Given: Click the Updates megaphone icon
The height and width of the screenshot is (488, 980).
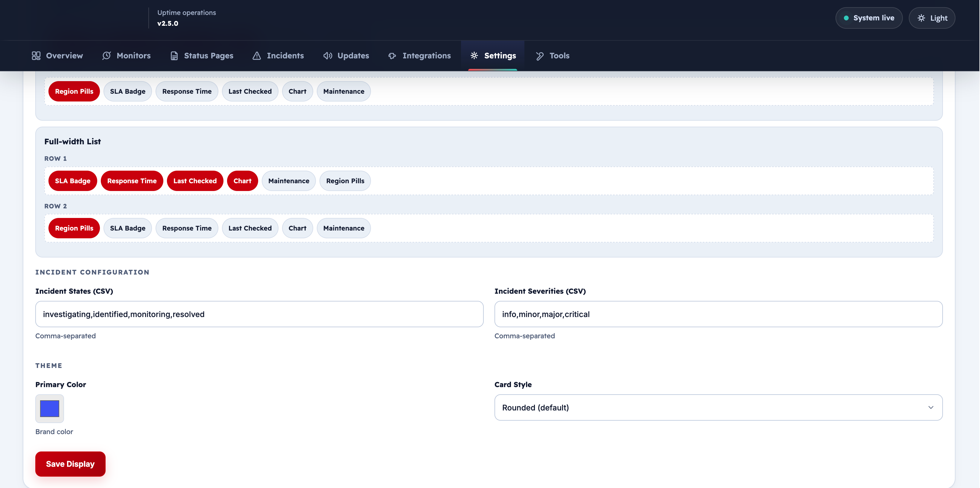Looking at the screenshot, I should 328,56.
